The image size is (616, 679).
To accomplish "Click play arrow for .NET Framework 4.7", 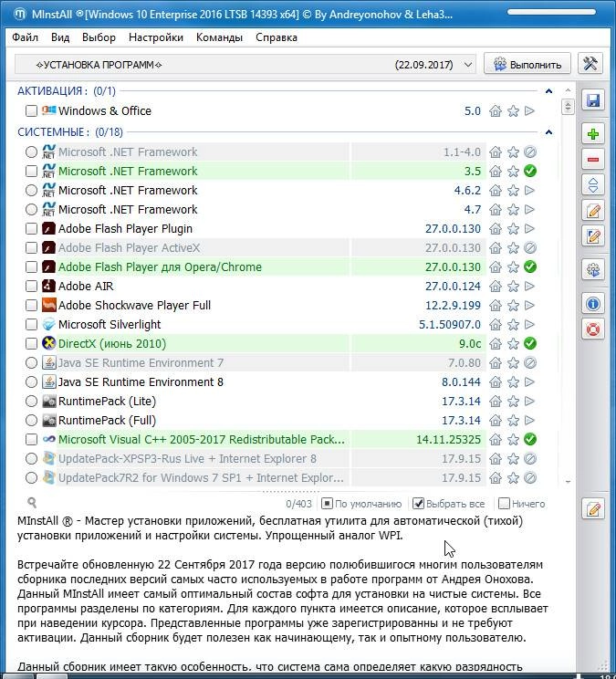I will (530, 210).
